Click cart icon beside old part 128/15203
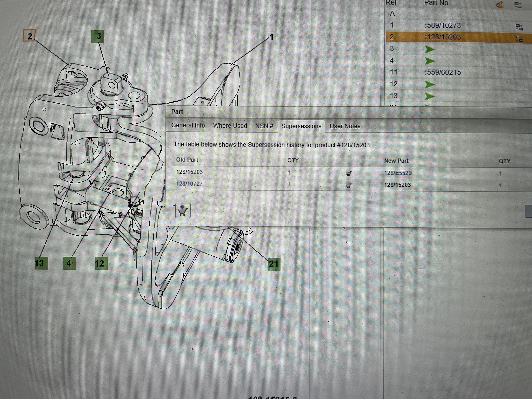Viewport: 532px width, 399px height. point(349,174)
